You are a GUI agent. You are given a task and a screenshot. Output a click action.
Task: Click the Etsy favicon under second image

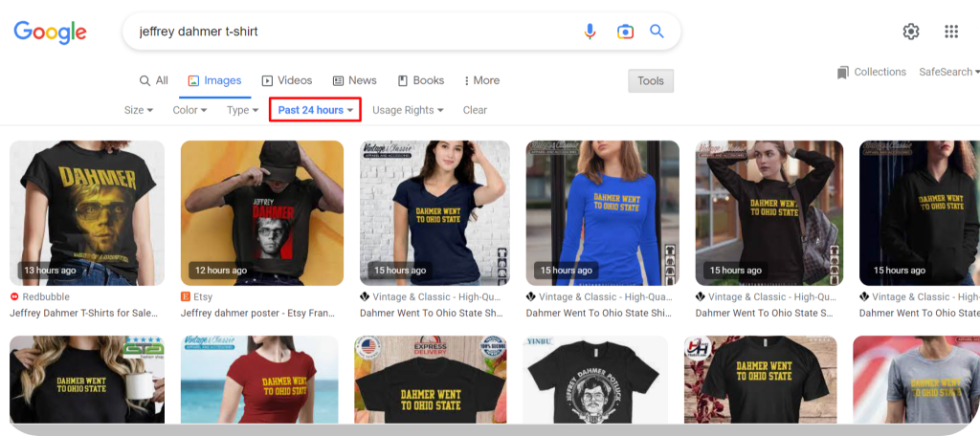tap(185, 296)
